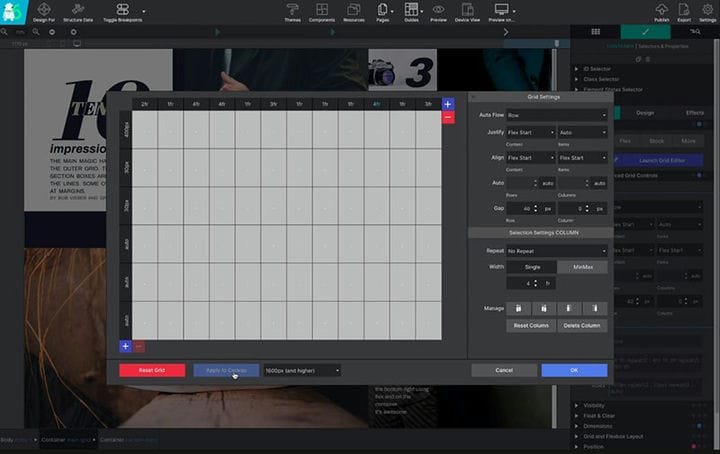Click the third Manage column icon

[569, 308]
